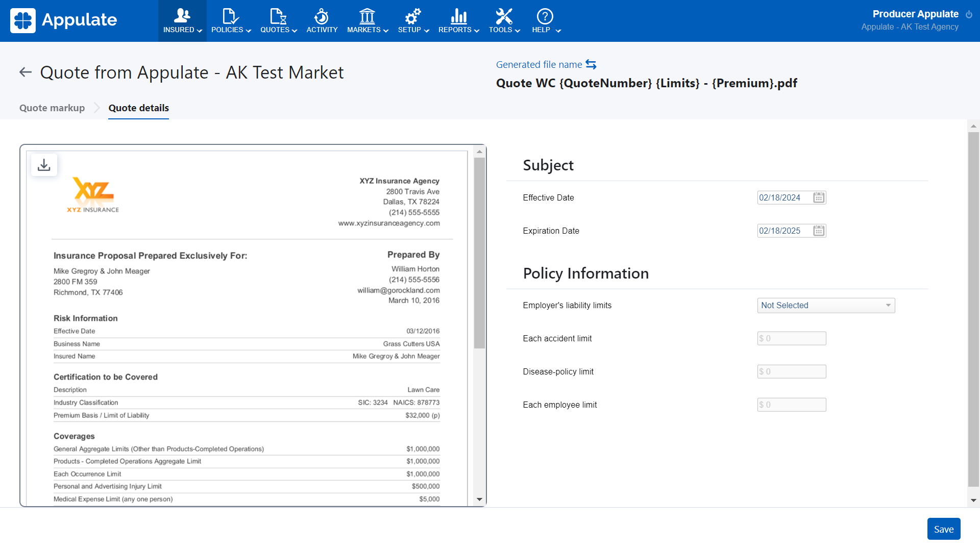Expand the Markets menu

click(x=367, y=21)
